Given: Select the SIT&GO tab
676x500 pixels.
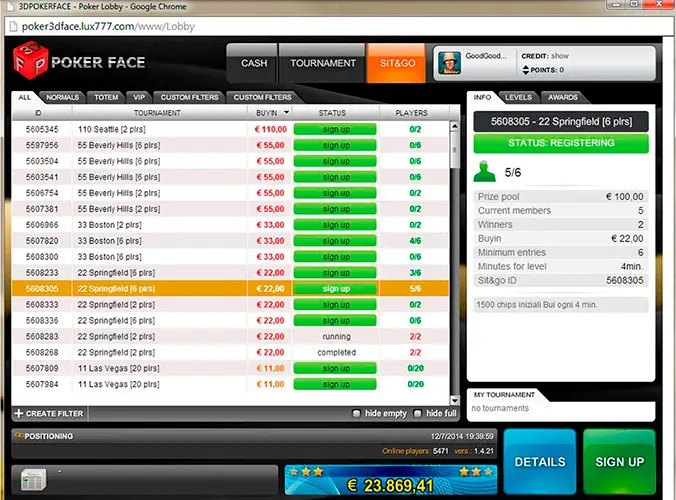Looking at the screenshot, I should click(x=397, y=63).
